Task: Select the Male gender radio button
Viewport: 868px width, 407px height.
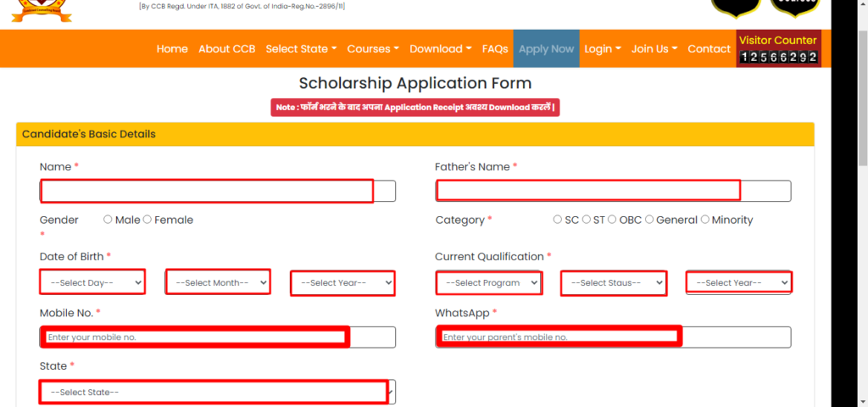Action: point(108,220)
